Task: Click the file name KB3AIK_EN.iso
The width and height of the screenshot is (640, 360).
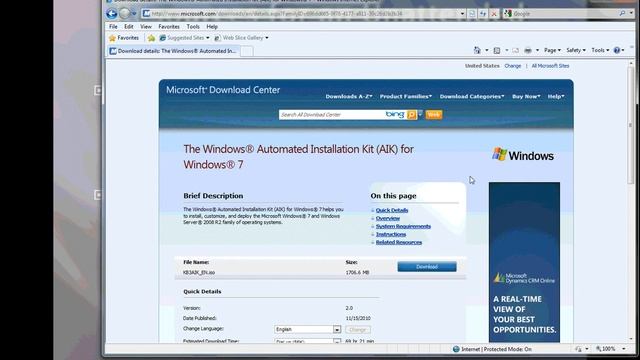Action: click(x=199, y=272)
